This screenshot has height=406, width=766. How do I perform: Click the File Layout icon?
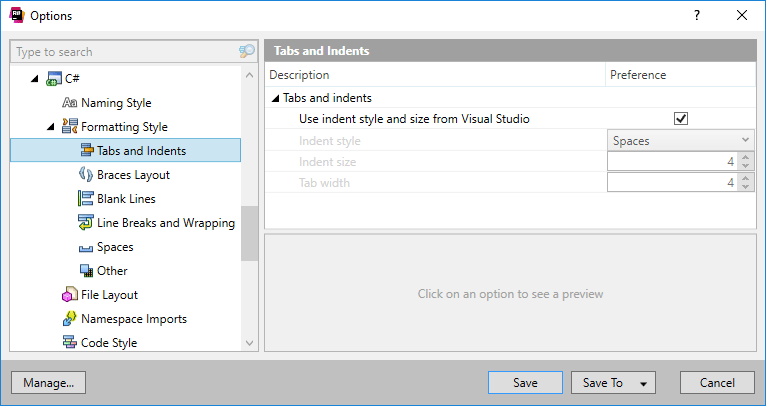(69, 295)
